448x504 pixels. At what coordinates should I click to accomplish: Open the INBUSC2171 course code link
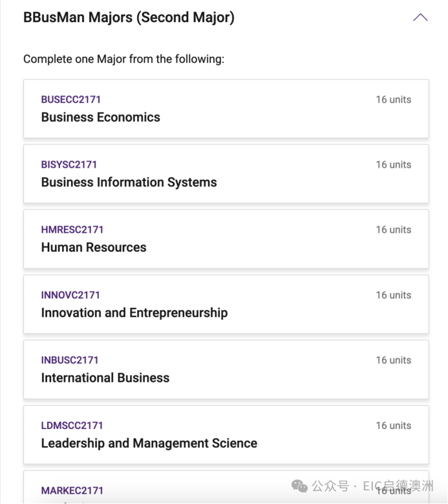tap(70, 360)
